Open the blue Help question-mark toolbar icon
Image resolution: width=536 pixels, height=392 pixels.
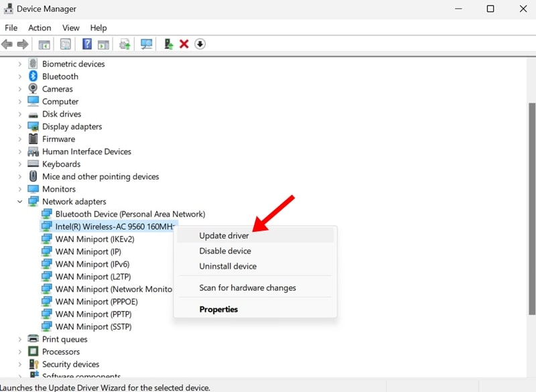pos(87,44)
